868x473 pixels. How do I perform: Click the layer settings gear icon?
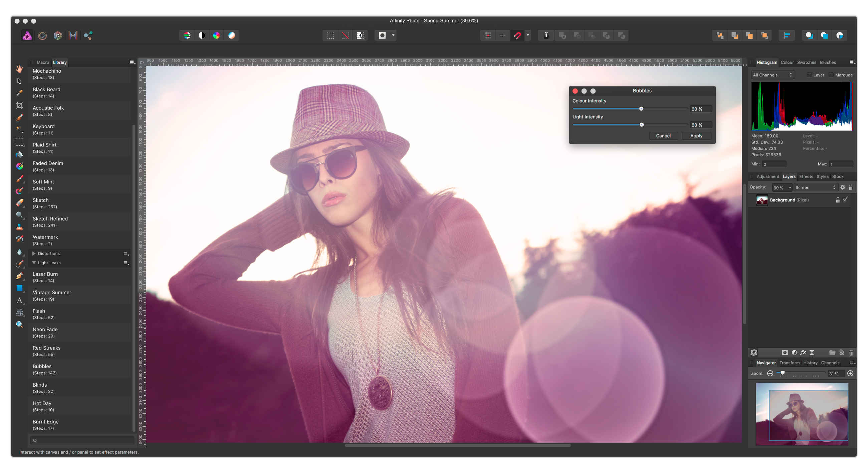click(843, 187)
